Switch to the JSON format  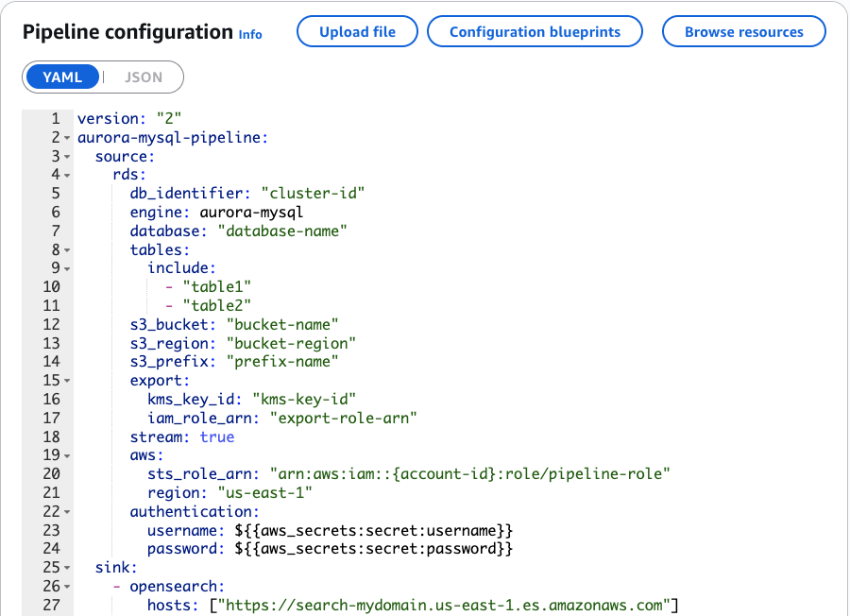tap(144, 77)
